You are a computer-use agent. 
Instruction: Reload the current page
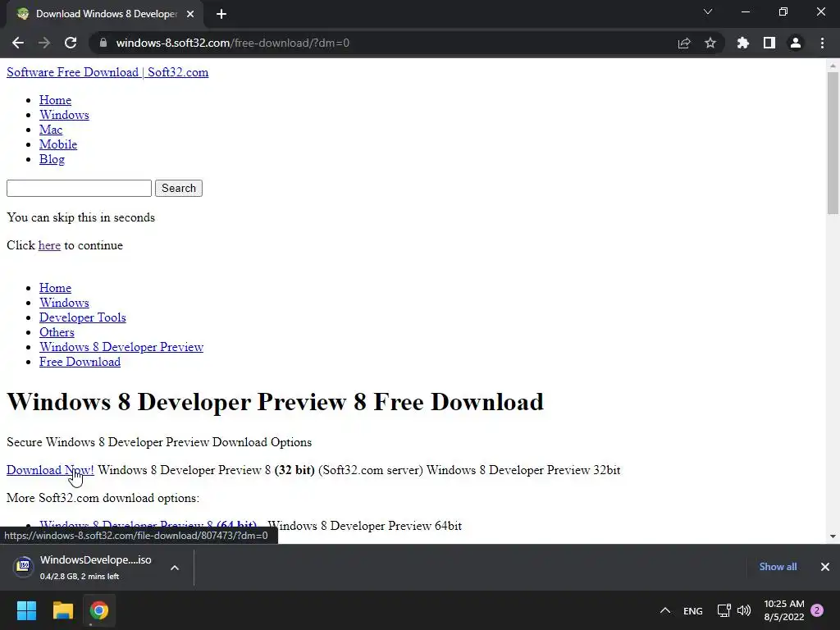[x=71, y=43]
